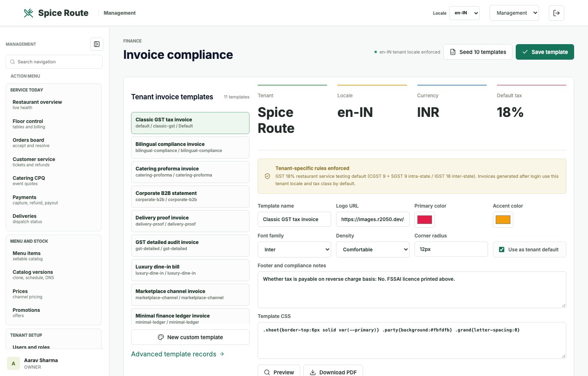The image size is (588, 376).
Task: Click the logout icon button
Action: 557,13
